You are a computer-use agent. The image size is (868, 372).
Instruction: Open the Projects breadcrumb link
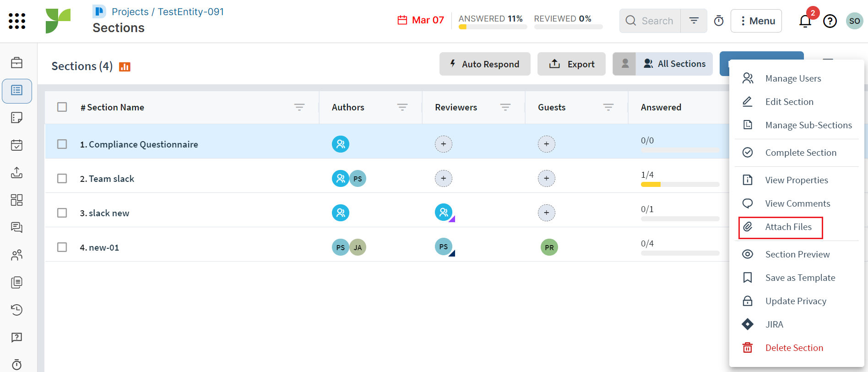pos(130,12)
